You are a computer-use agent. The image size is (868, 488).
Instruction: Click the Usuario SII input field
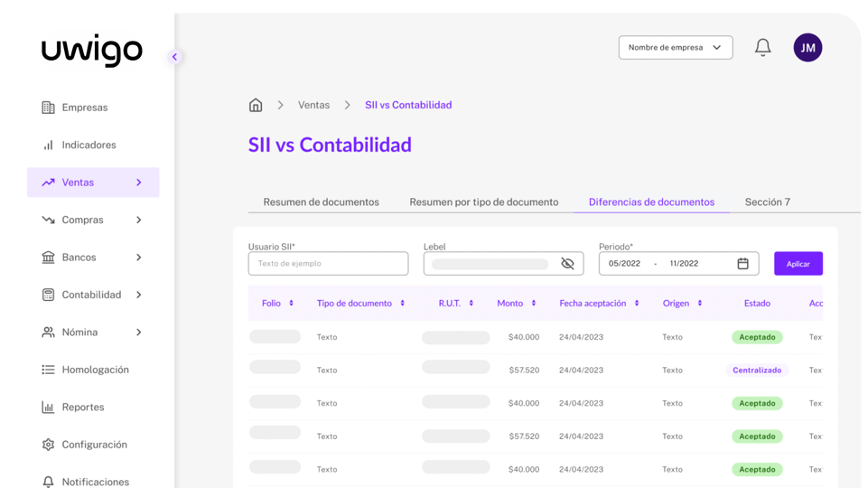point(328,264)
